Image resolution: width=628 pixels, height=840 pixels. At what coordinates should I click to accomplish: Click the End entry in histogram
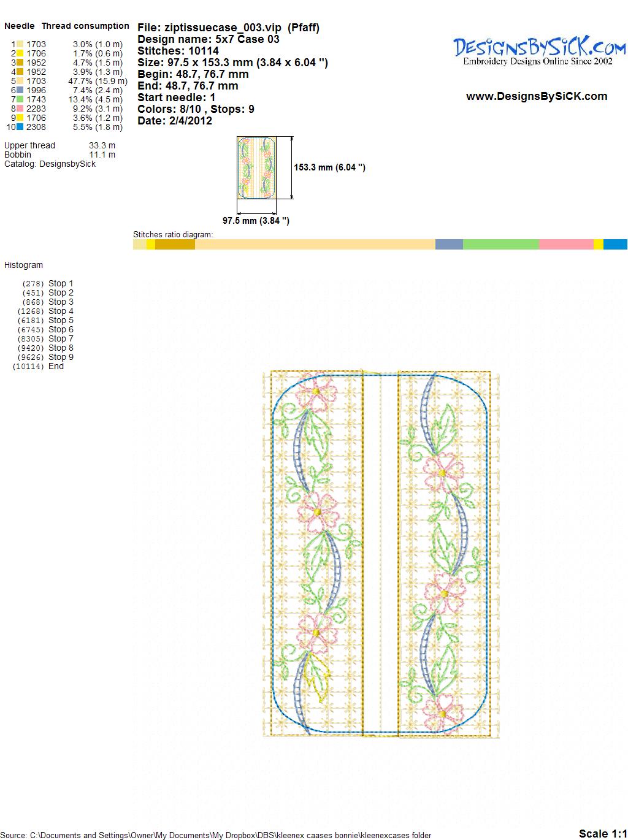(56, 366)
